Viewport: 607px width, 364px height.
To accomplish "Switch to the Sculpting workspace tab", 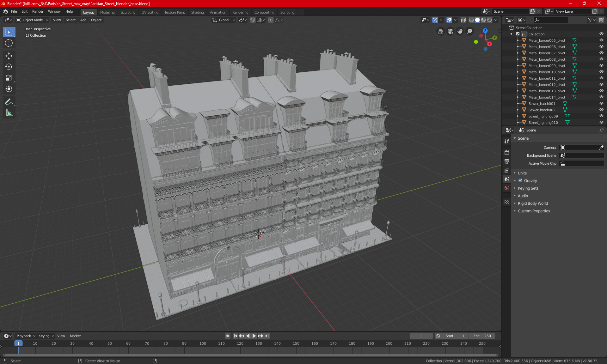I will (128, 12).
